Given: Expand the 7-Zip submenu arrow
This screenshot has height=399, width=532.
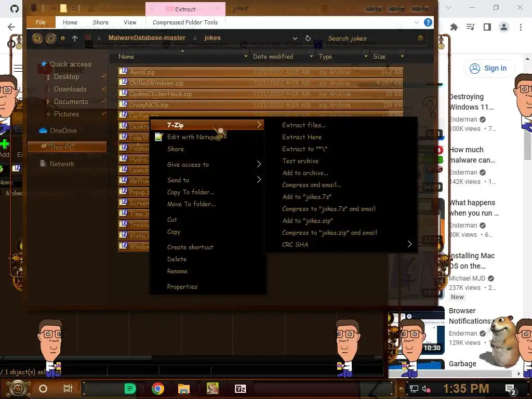Looking at the screenshot, I should click(259, 125).
